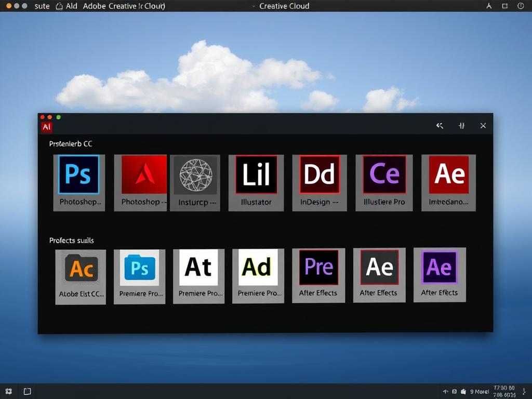Click the Illustator label text
Screen dimensions: 532x399
pos(256,202)
